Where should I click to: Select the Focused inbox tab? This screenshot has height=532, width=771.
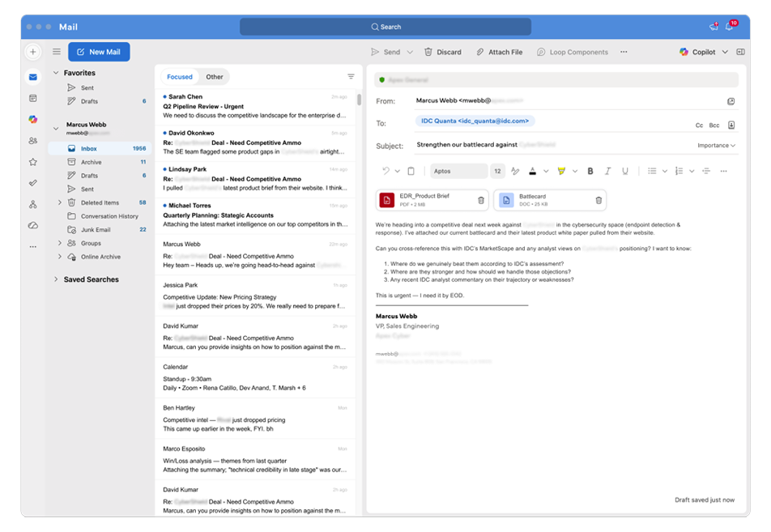[180, 77]
